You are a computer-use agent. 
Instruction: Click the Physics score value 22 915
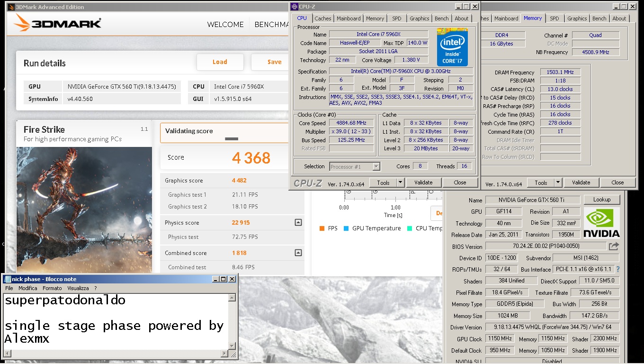pos(241,223)
